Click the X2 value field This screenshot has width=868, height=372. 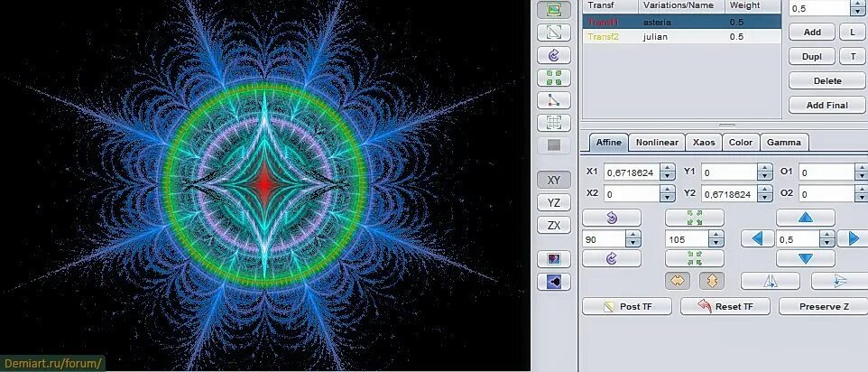[x=633, y=194]
